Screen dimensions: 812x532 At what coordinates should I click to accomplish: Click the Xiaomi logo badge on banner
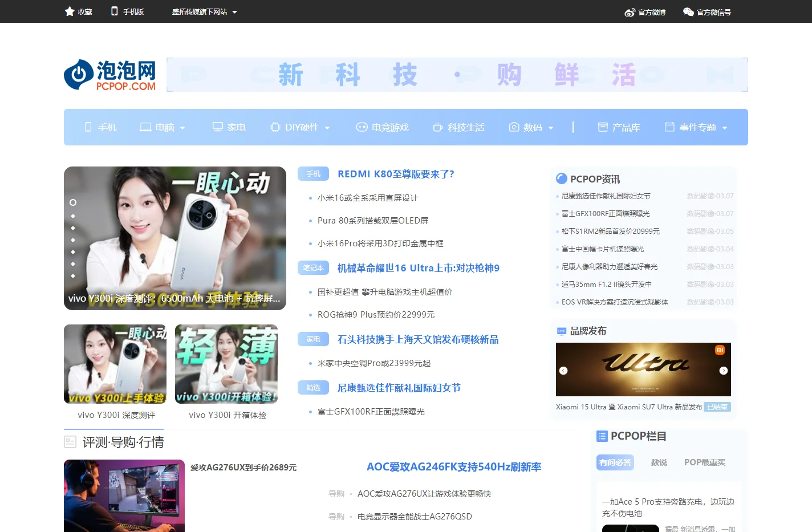tap(720, 350)
